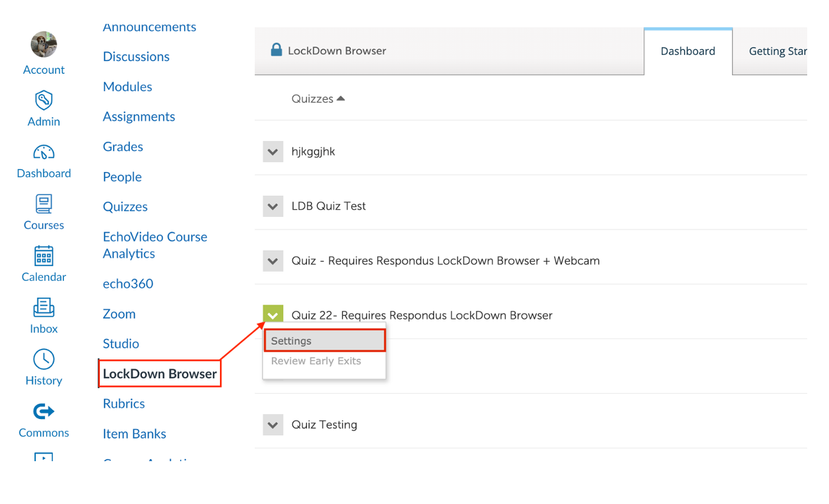829x504 pixels.
Task: Click the LockDown Browser padlock icon
Action: 276,50
